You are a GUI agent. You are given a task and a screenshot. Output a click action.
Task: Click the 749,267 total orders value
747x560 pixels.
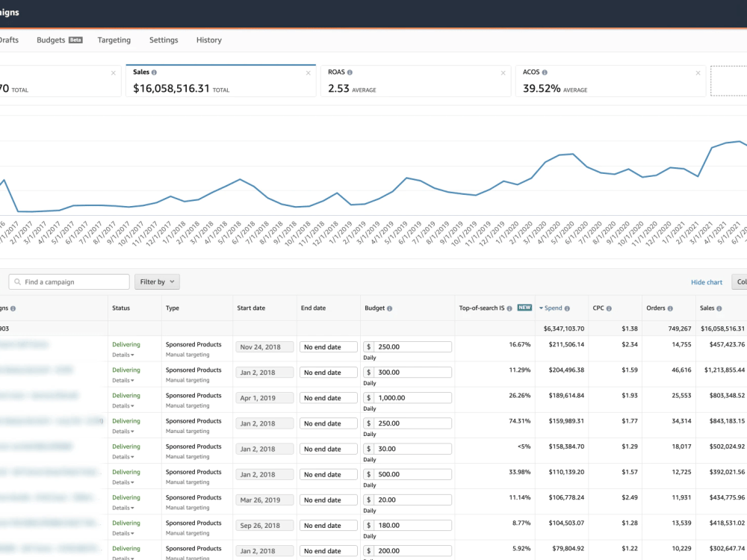tap(679, 329)
